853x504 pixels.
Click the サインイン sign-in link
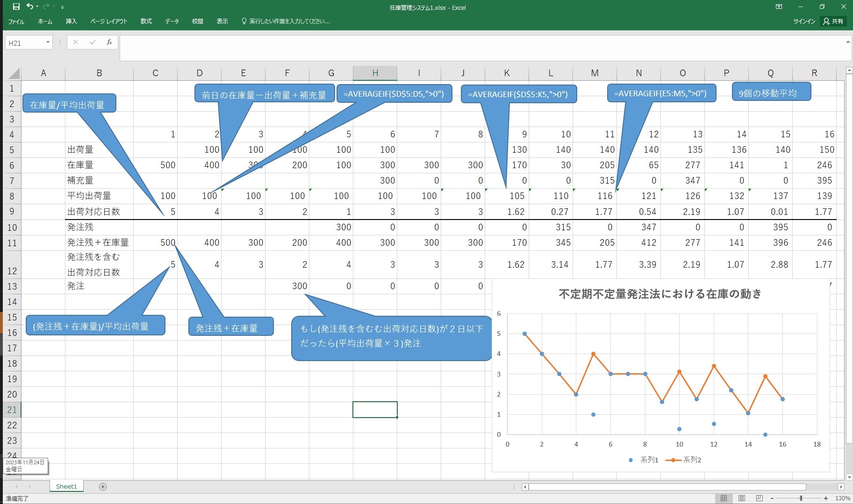point(804,21)
